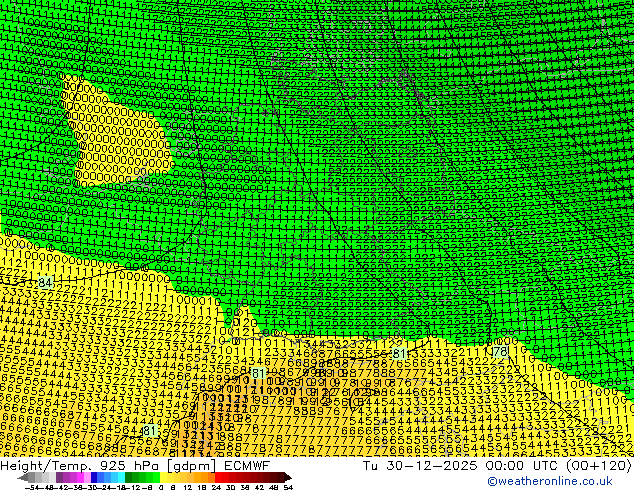The width and height of the screenshot is (634, 490).
Task: Pick the dark green swatch in the temperature legend
Action: coord(129,477)
